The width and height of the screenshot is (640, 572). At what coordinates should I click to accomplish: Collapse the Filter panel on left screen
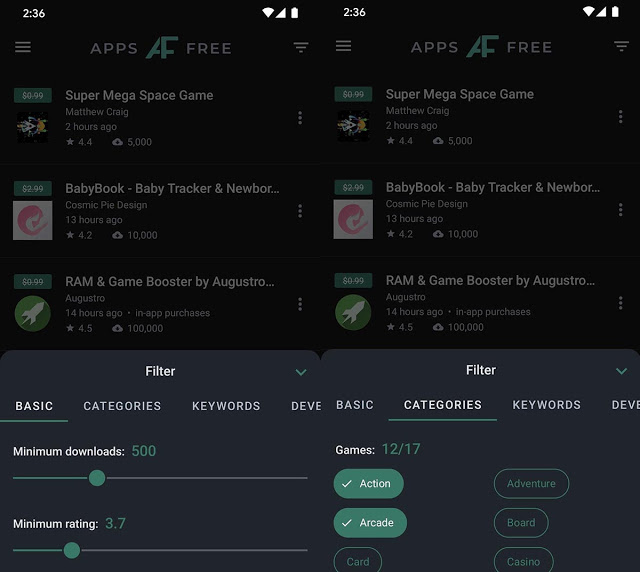(x=301, y=372)
